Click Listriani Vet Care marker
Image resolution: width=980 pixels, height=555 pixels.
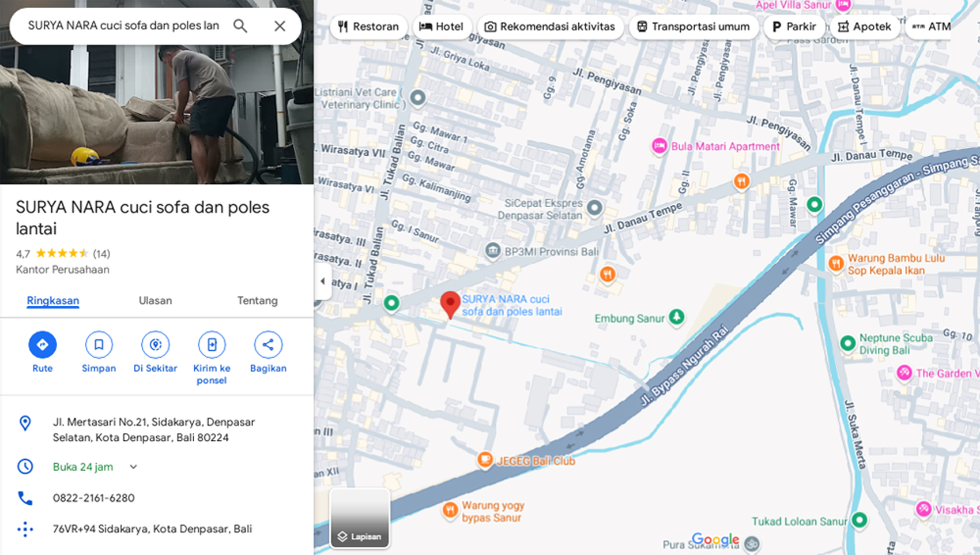418,97
